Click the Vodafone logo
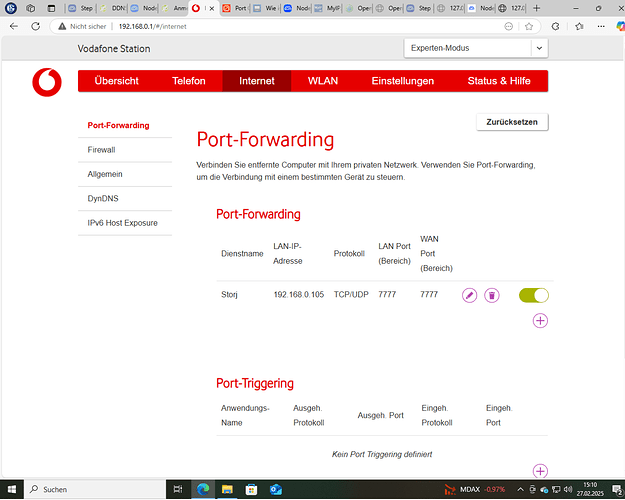 45,80
